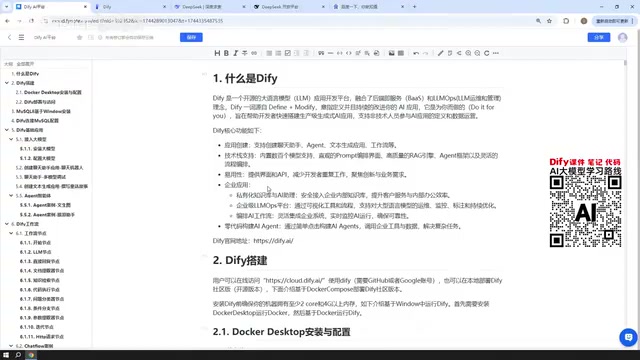640x360 pixels.
Task: Open the hamburger menu near document title
Action: 21,37
